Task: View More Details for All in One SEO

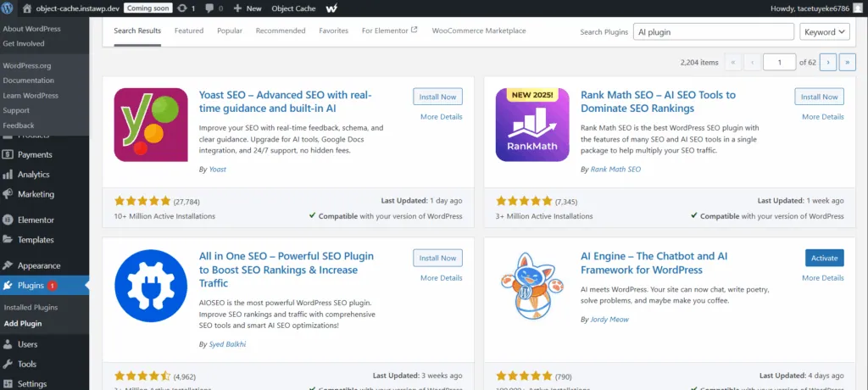Action: [441, 278]
